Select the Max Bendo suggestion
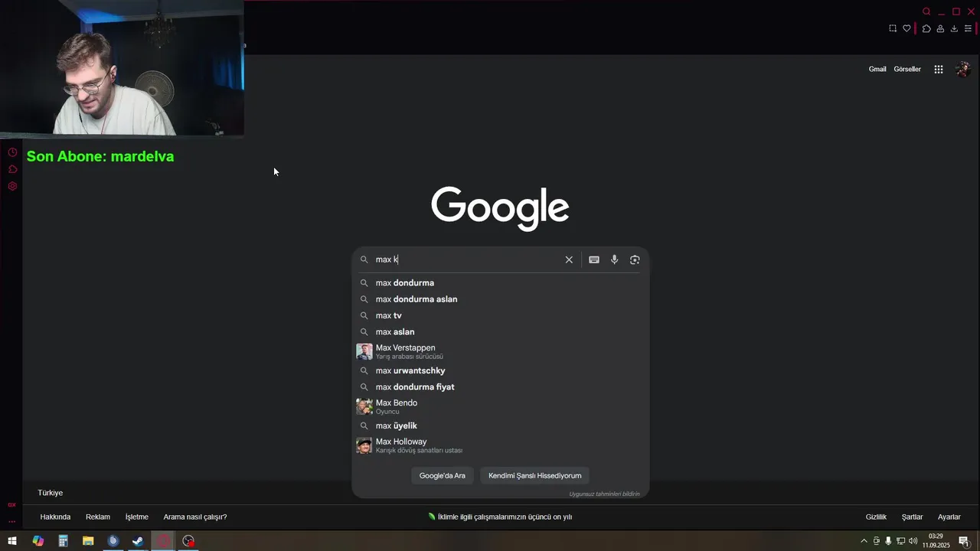Image resolution: width=980 pixels, height=551 pixels. pyautogui.click(x=501, y=406)
